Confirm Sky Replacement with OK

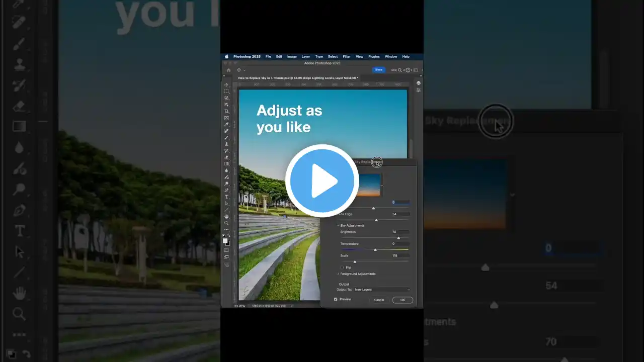click(x=403, y=300)
